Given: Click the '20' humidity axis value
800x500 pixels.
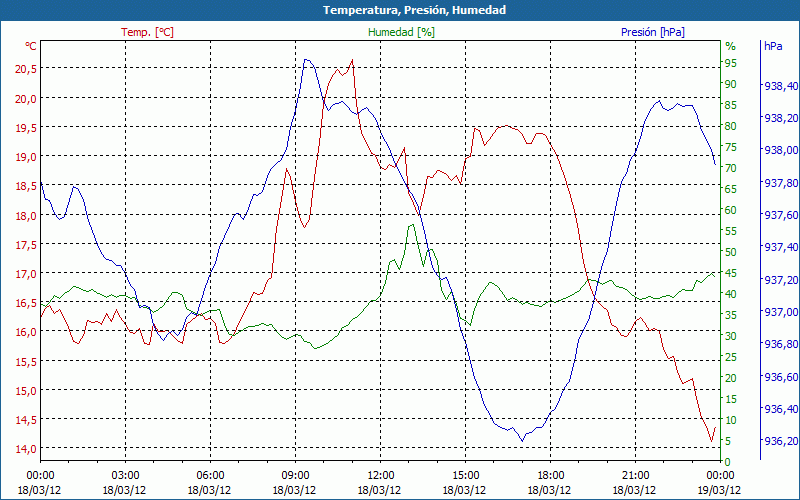Looking at the screenshot, I should point(731,378).
